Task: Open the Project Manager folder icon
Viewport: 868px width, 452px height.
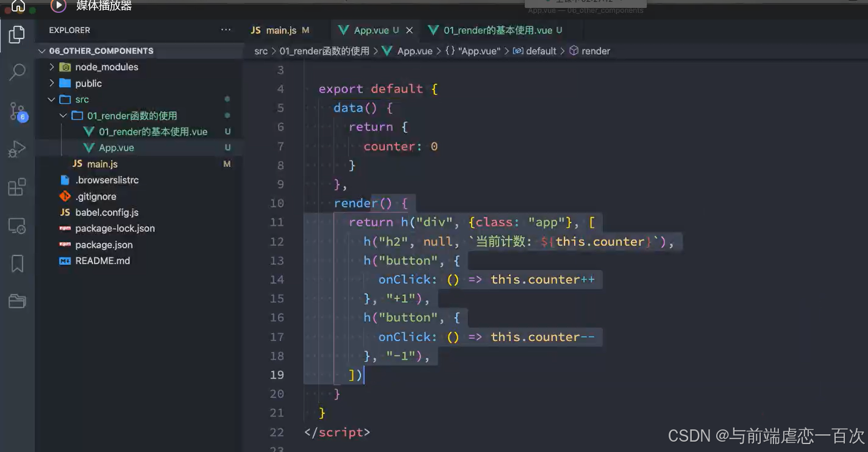Action: (x=17, y=301)
